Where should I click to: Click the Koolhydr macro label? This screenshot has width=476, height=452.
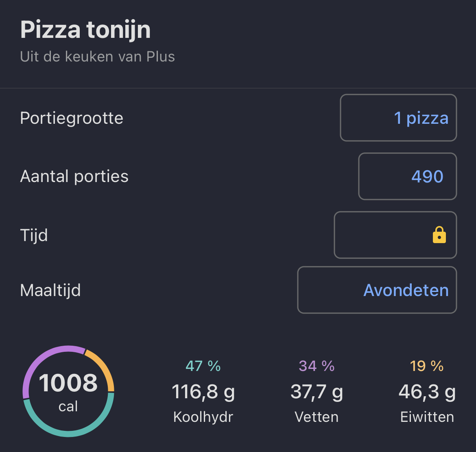pos(203,417)
